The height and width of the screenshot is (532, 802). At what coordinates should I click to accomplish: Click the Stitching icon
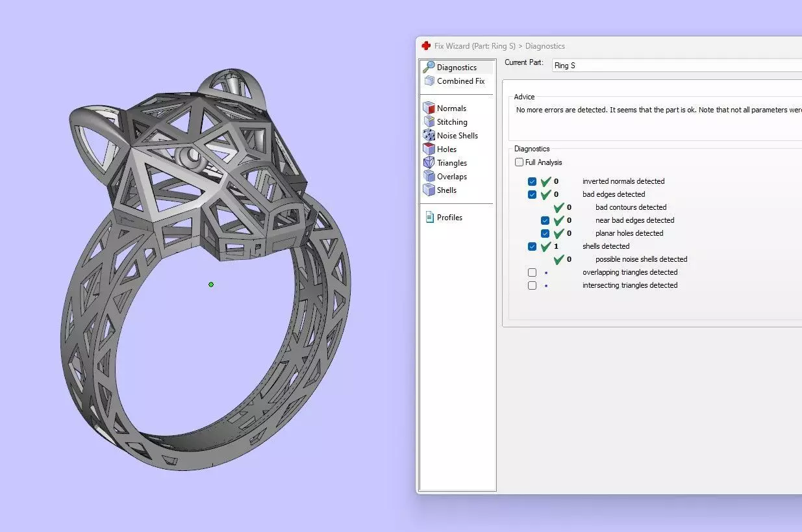pyautogui.click(x=429, y=121)
